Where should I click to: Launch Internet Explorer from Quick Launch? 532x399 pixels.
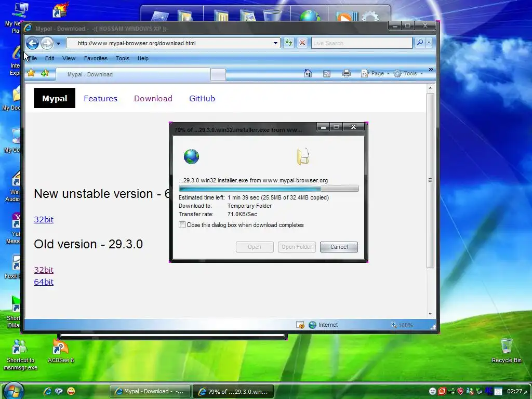(47, 391)
